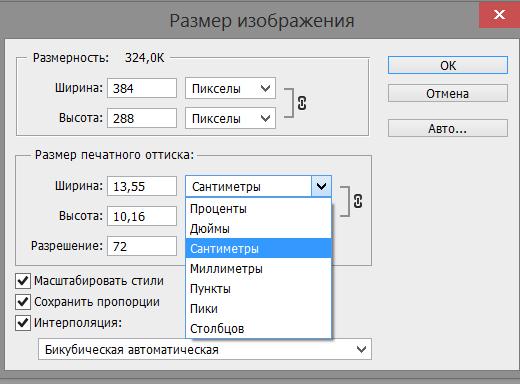
Task: Expand the Бикубическая автоматическая interpolation dropdown
Action: coord(205,349)
